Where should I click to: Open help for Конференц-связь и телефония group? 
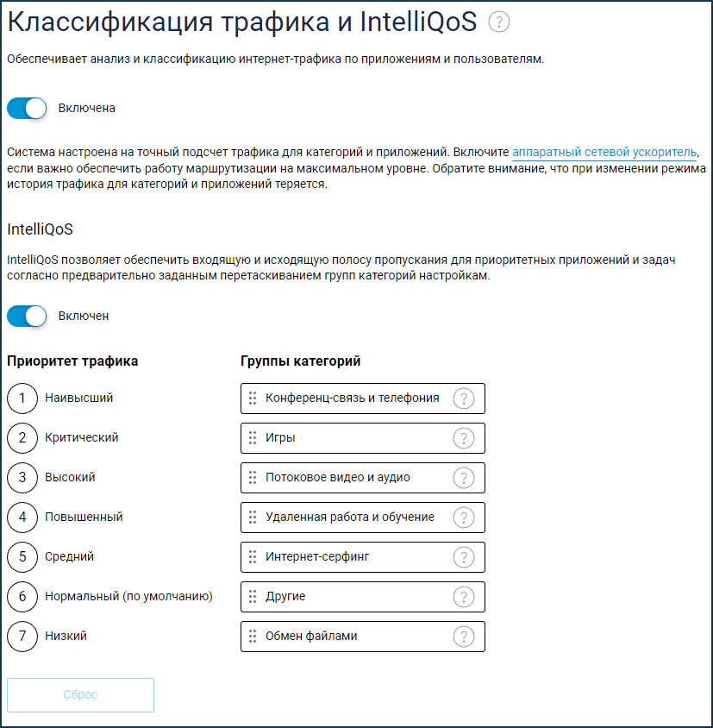coord(464,399)
